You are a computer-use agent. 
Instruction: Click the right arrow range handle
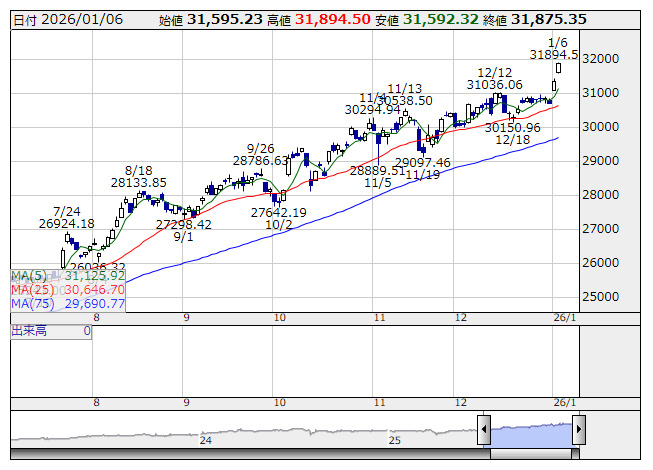pyautogui.click(x=578, y=429)
